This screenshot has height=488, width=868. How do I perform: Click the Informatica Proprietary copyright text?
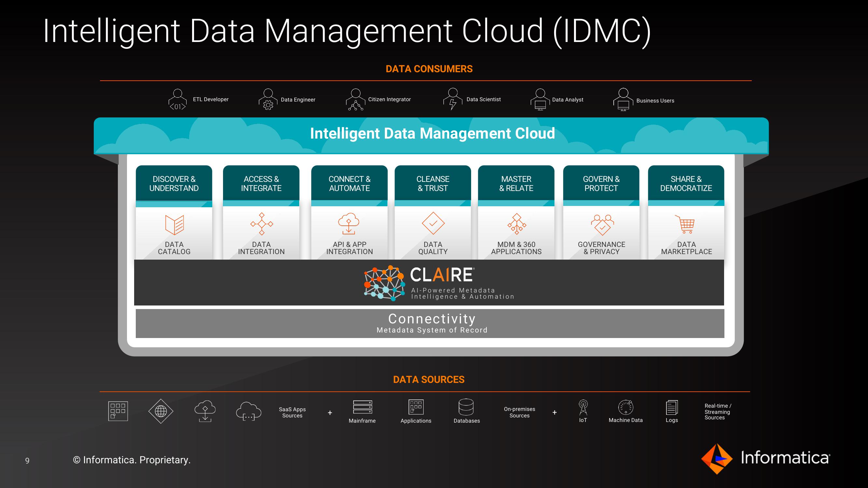pos(132,460)
